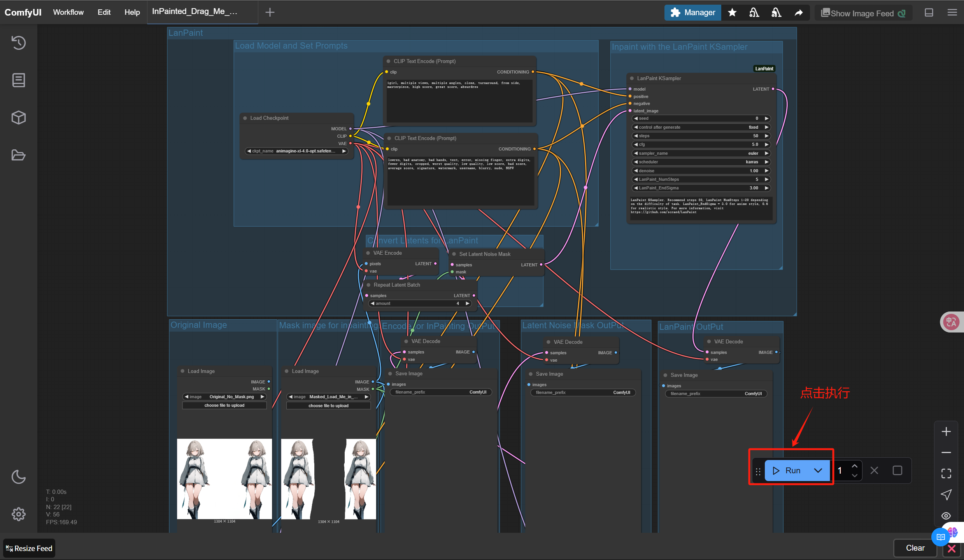Click the share arrow icon in toolbar
The image size is (964, 560).
(799, 12)
